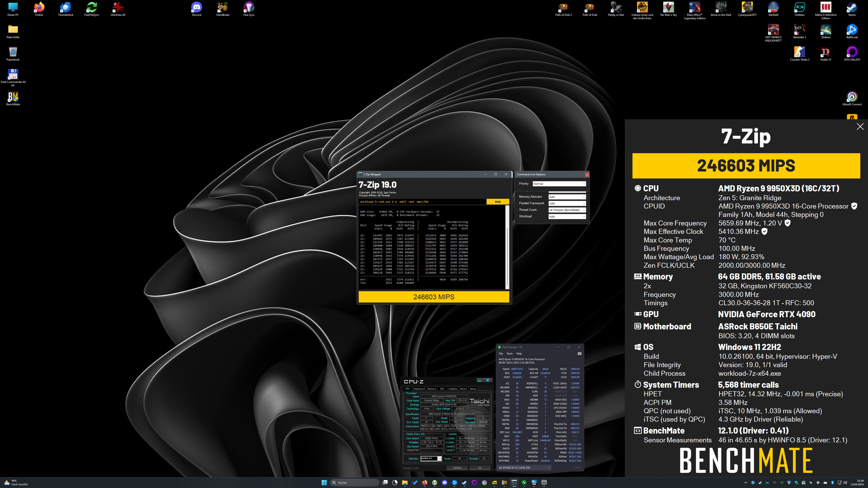Open the Windows Start menu

324,483
